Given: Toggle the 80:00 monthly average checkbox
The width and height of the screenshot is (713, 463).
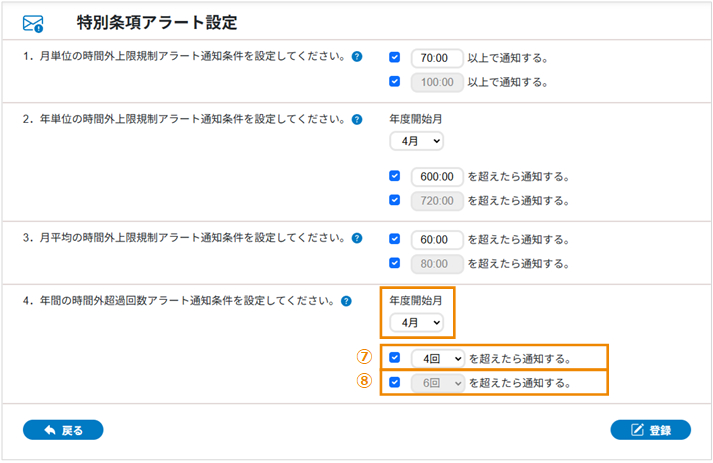Looking at the screenshot, I should pyautogui.click(x=396, y=264).
